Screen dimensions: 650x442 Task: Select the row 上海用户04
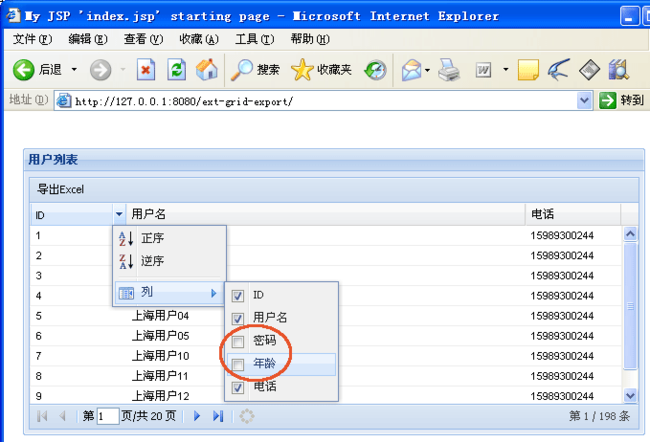coord(325,316)
